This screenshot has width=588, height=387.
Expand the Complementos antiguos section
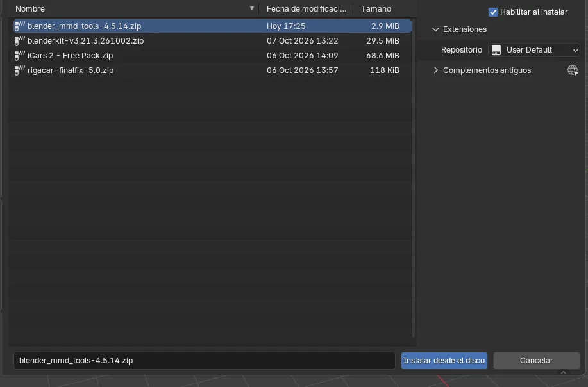coord(435,70)
